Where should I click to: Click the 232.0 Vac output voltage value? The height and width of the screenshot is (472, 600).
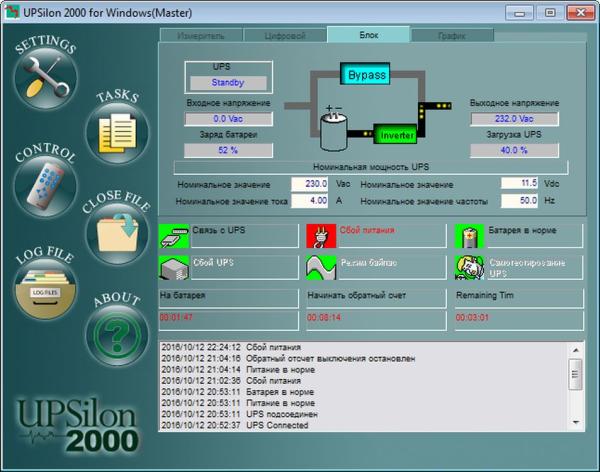click(514, 119)
